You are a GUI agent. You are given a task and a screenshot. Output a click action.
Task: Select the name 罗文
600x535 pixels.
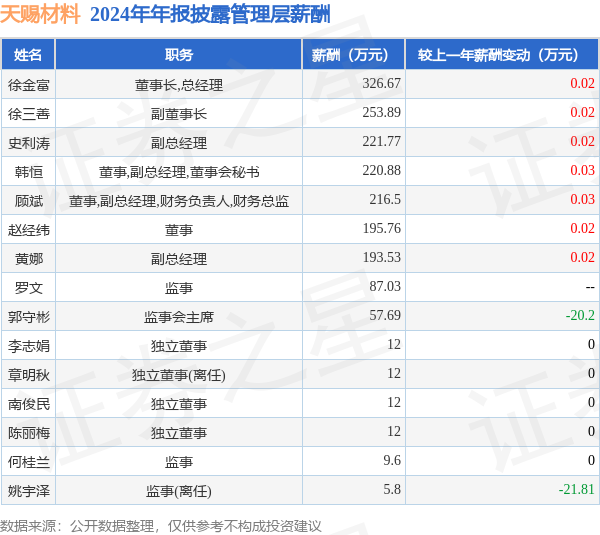coord(29,288)
